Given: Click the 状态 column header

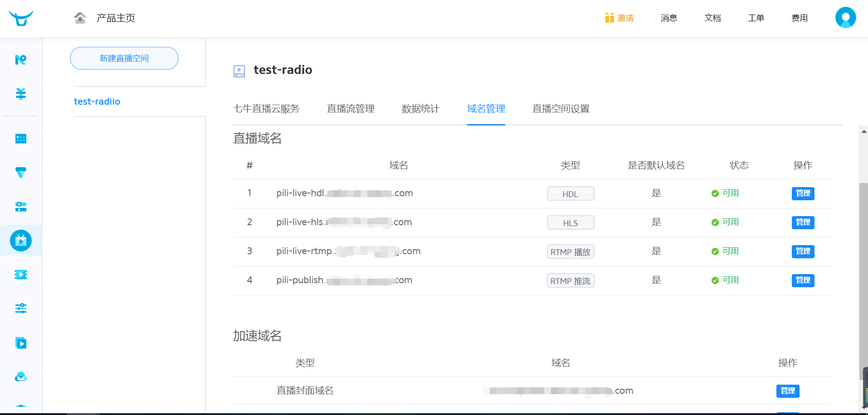Looking at the screenshot, I should point(739,165).
